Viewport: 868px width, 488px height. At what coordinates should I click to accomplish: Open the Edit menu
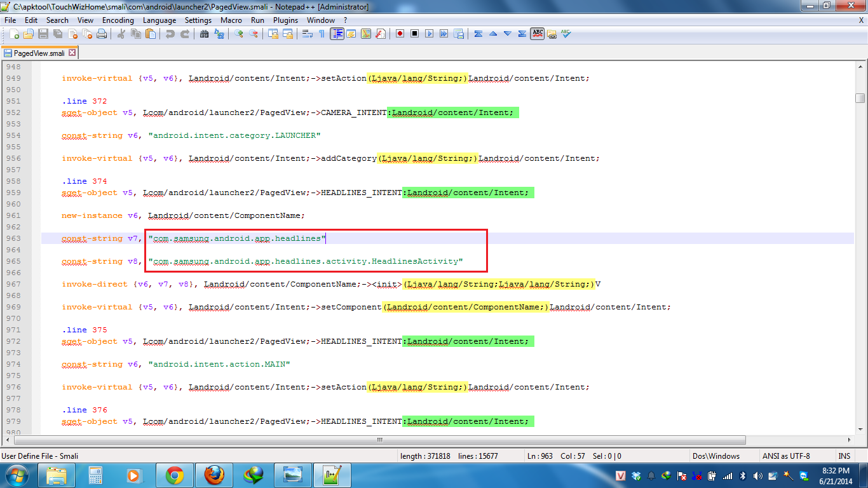(31, 20)
